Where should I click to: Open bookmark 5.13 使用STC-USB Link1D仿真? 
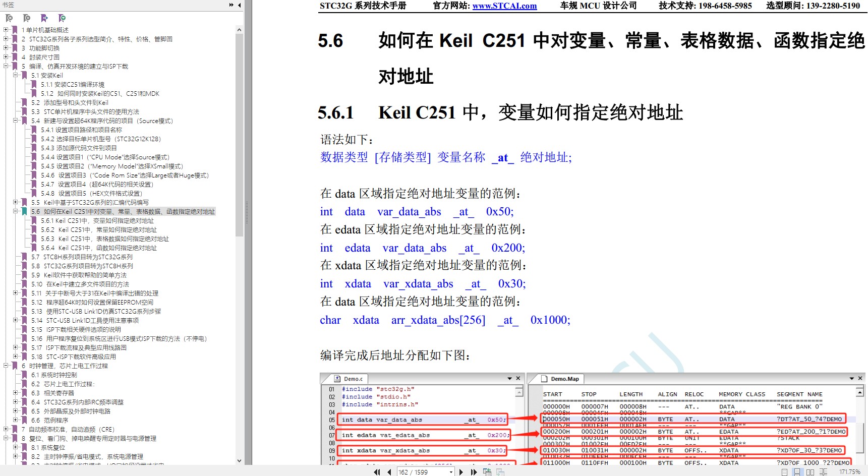[96, 312]
